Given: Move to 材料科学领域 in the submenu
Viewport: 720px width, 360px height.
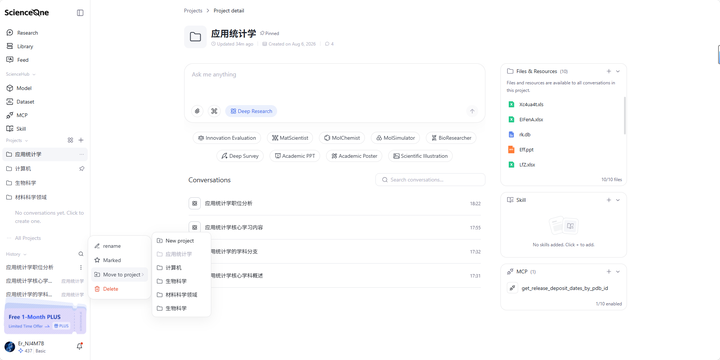Looking at the screenshot, I should coord(181,295).
